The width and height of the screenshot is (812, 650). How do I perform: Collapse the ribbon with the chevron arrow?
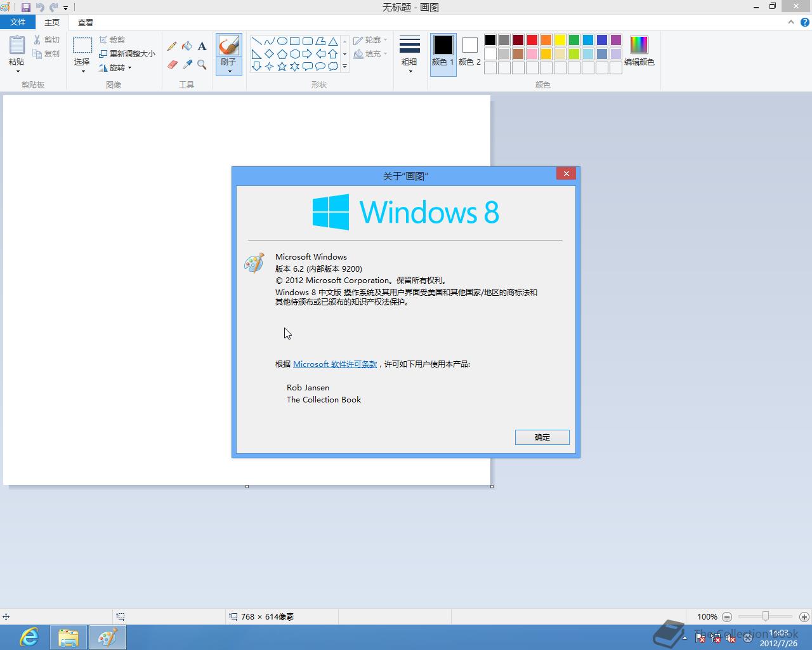coord(790,22)
